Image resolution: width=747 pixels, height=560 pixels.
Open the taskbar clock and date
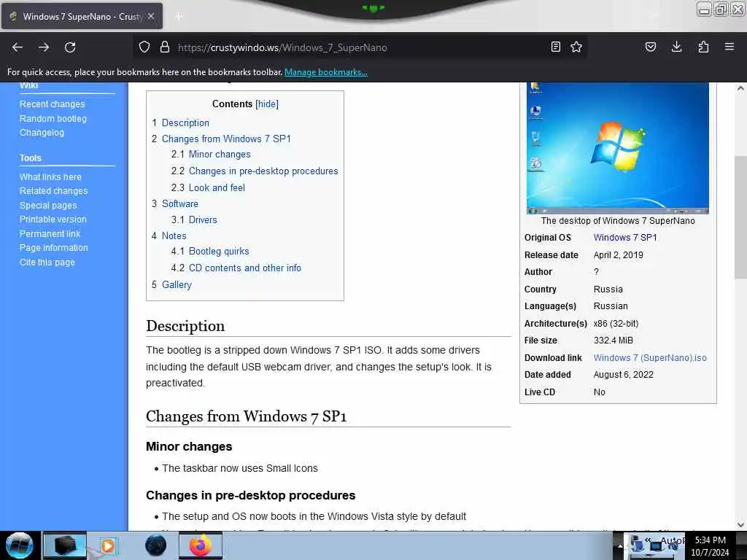coord(710,546)
